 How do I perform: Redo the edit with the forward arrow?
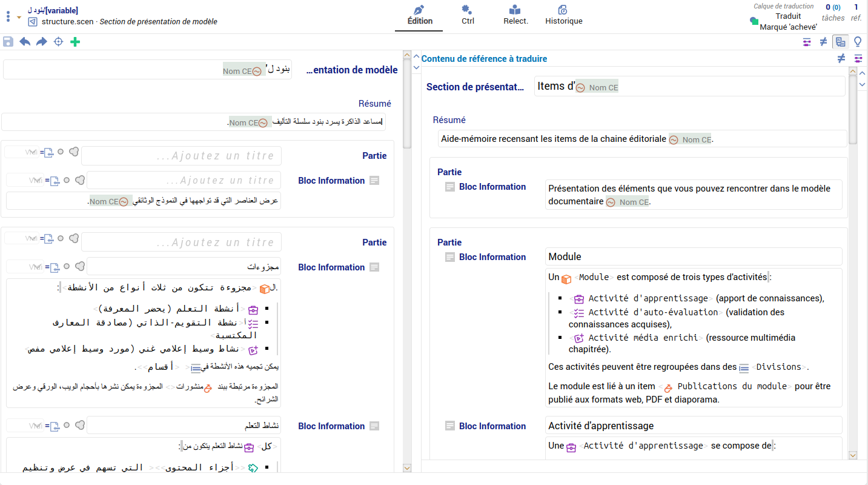[42, 42]
